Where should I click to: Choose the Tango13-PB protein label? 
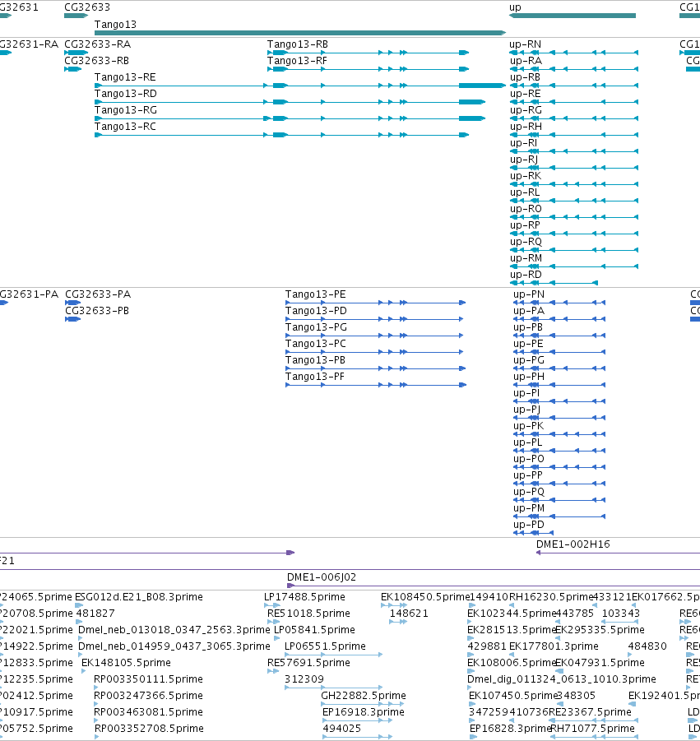315,360
